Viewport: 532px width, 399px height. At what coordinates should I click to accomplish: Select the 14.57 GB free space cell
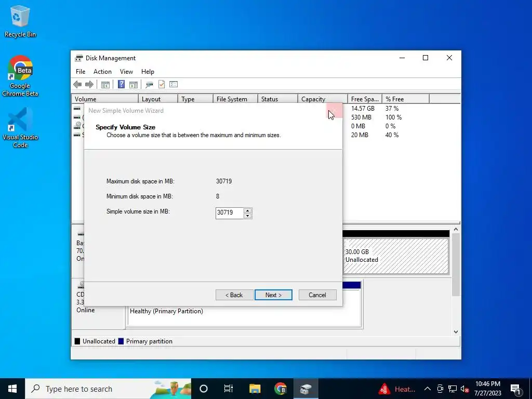coord(363,109)
